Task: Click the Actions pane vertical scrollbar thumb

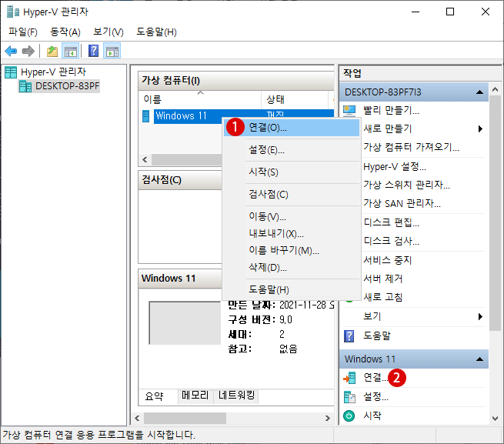Action: click(x=495, y=213)
